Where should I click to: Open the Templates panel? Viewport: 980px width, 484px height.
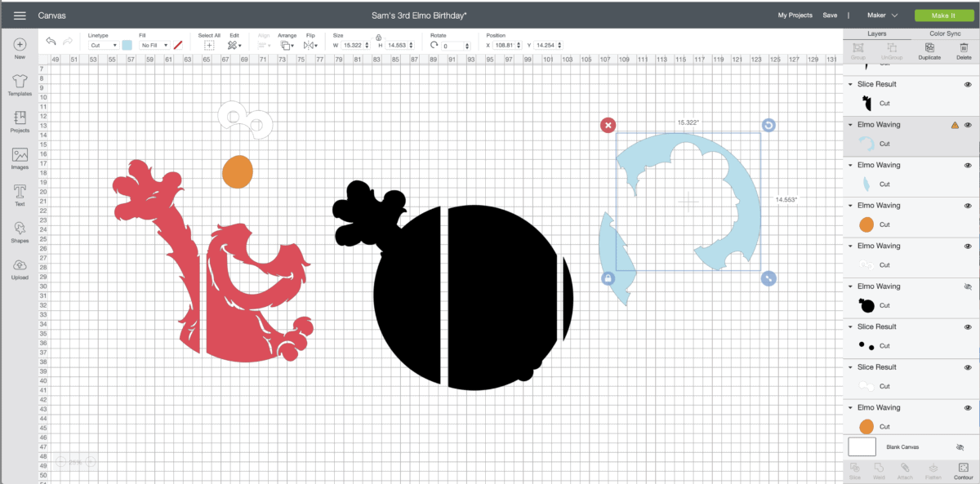coord(18,86)
